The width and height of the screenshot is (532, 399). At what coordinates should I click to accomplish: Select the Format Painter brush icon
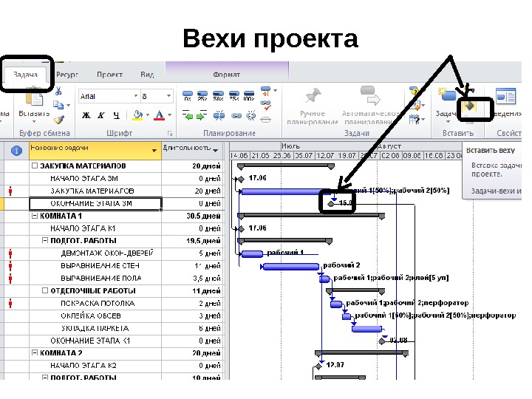[59, 120]
